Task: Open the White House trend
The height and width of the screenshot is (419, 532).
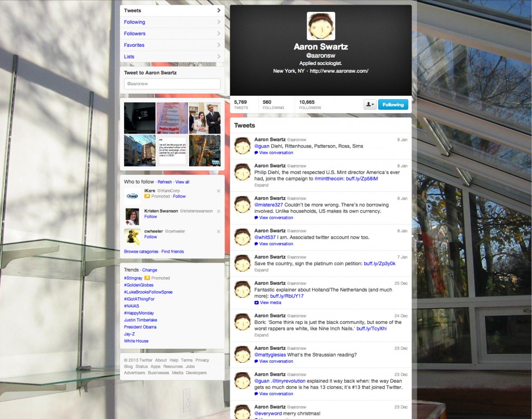Action: click(x=136, y=341)
